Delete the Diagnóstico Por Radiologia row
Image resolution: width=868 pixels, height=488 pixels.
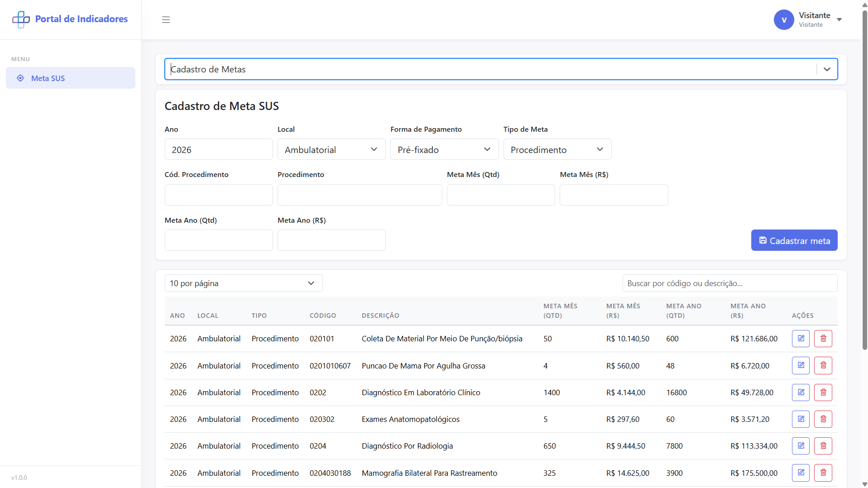click(x=823, y=446)
